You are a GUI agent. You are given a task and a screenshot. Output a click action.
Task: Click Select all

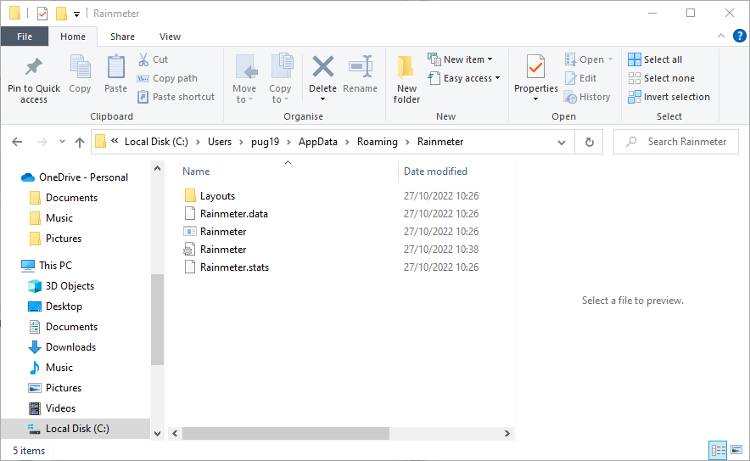655,59
